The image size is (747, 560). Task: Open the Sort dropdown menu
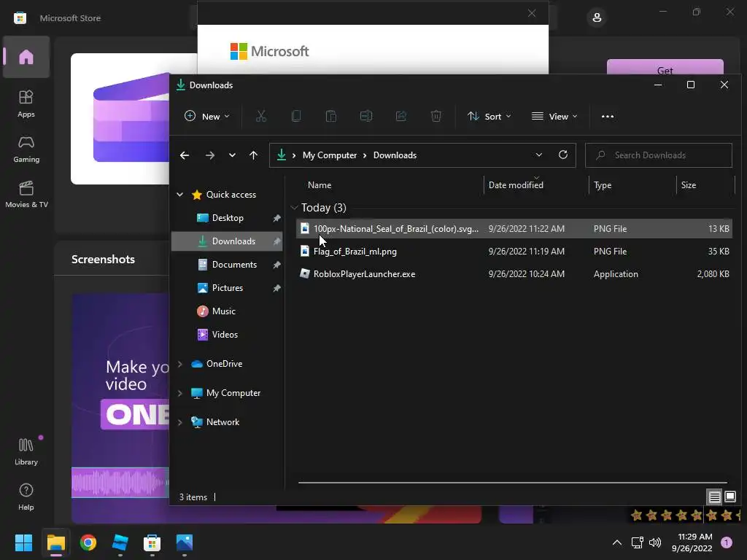489,116
